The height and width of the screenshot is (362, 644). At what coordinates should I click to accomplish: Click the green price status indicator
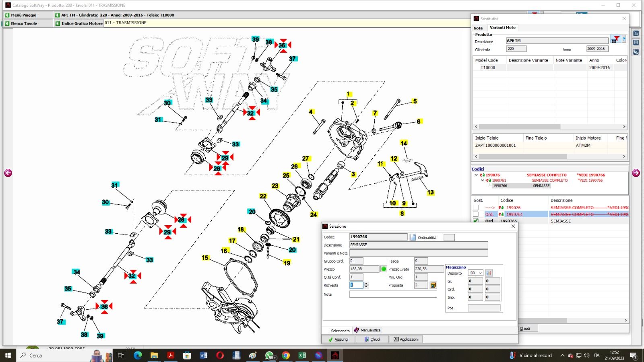(384, 269)
